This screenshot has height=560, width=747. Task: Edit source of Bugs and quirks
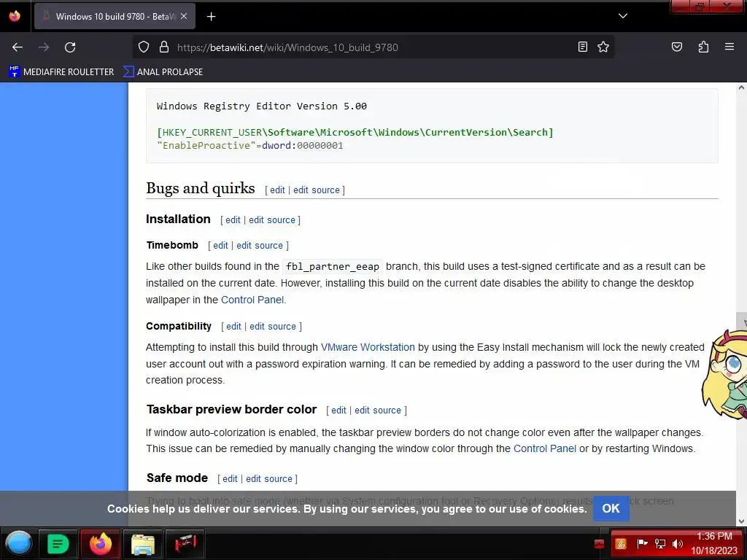click(317, 190)
